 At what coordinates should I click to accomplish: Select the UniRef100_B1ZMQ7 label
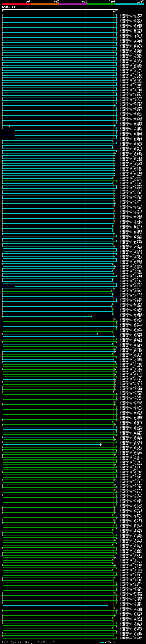pos(131,376)
